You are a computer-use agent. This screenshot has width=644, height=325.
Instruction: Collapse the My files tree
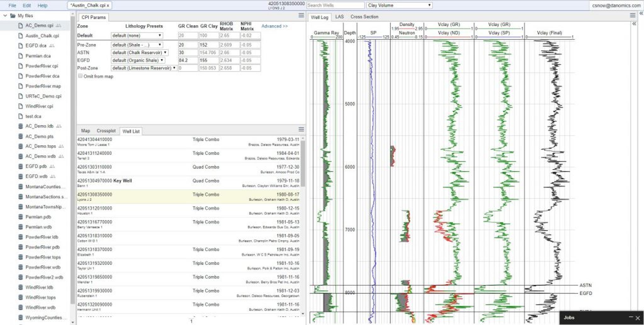pos(5,16)
